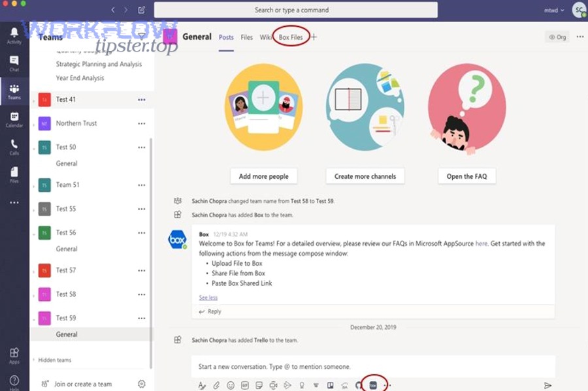The height and width of the screenshot is (391, 588).
Task: Open the AppSource 'here' link
Action: [481, 244]
